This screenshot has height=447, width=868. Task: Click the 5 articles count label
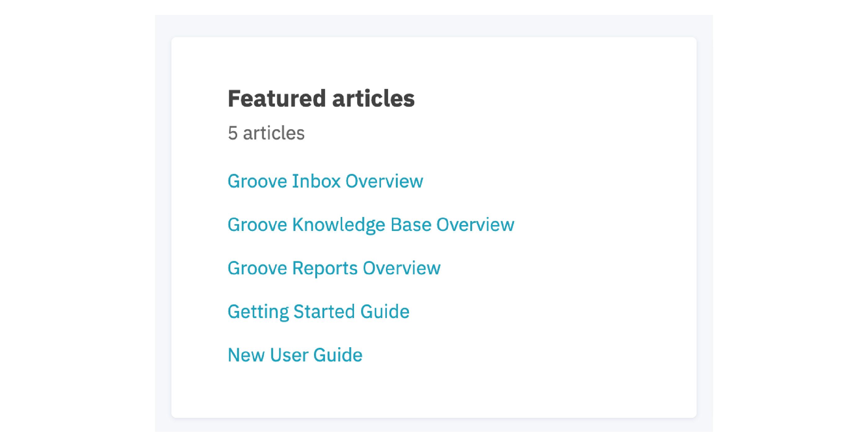point(266,133)
